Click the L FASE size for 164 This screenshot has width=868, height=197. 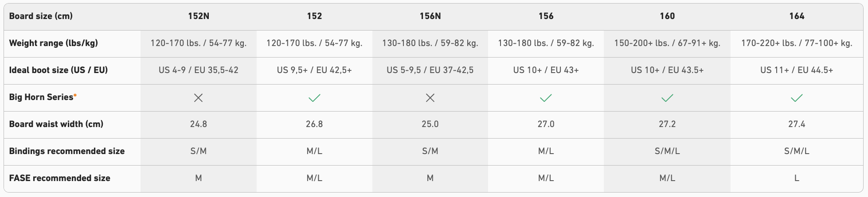[797, 178]
